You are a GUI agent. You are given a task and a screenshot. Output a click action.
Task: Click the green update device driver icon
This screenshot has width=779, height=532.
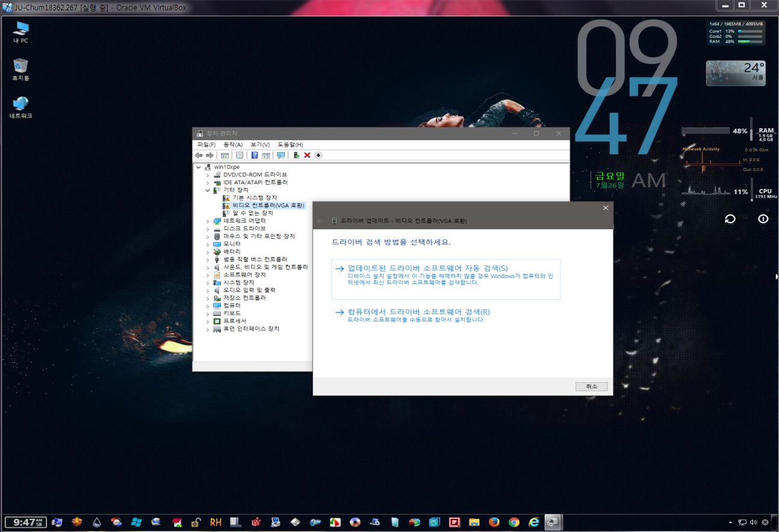tap(296, 155)
